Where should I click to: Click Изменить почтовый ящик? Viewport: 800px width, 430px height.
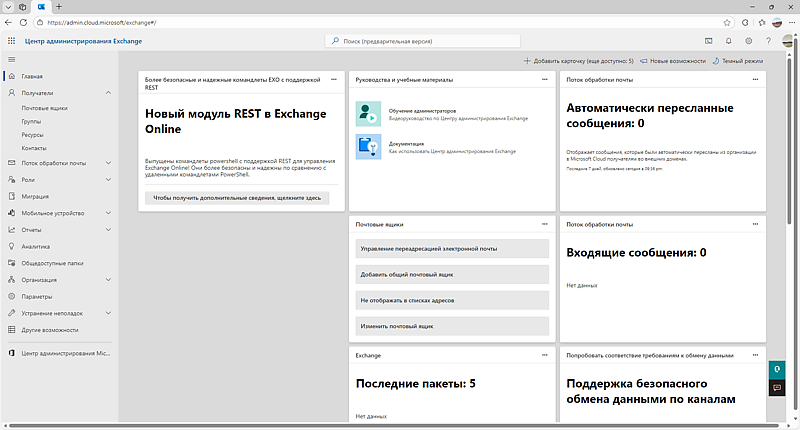click(x=452, y=326)
